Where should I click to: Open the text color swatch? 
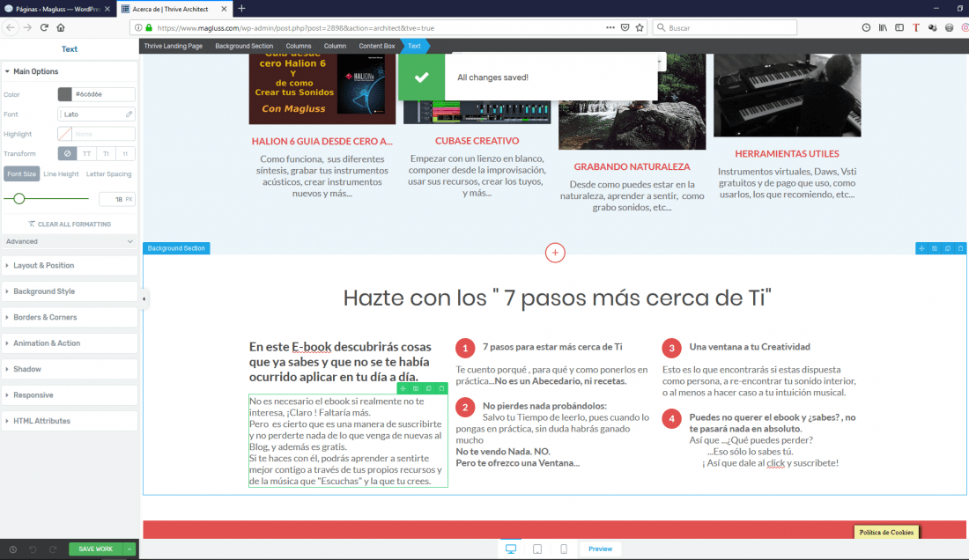pos(65,94)
